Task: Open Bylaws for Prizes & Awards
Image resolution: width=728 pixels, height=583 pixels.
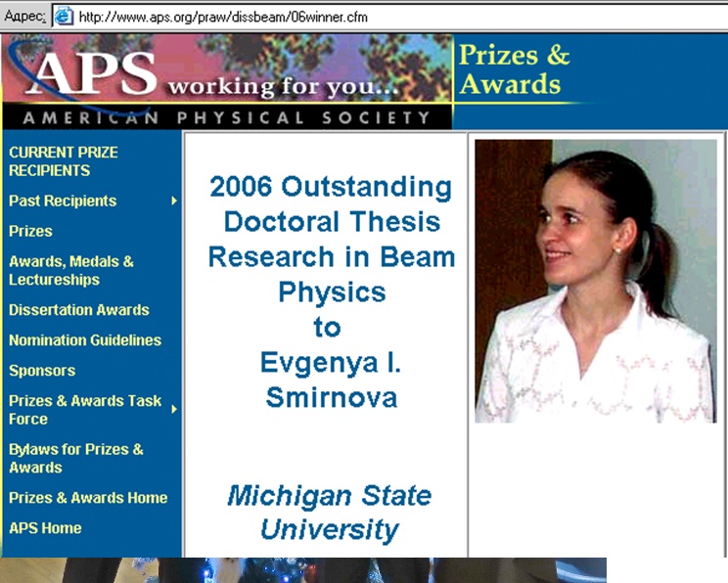Action: [x=76, y=458]
